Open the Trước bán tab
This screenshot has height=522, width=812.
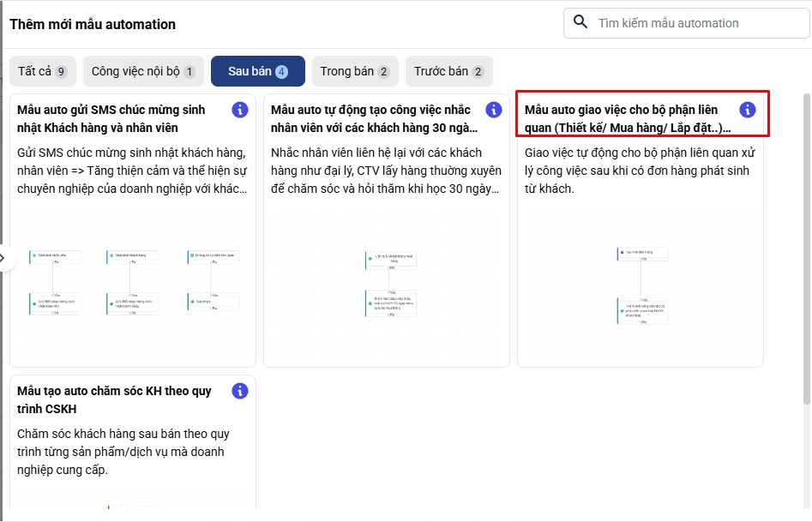click(448, 71)
